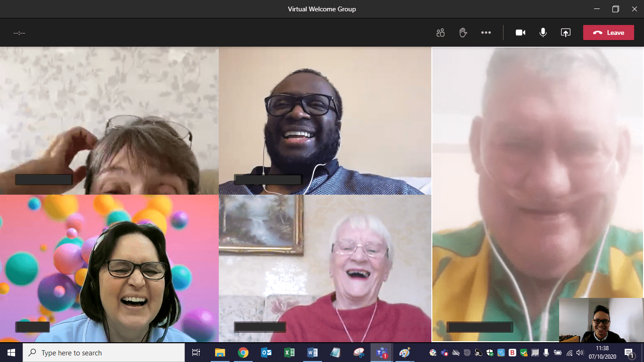Open the battery power status
This screenshot has width=644, height=362.
558,353
